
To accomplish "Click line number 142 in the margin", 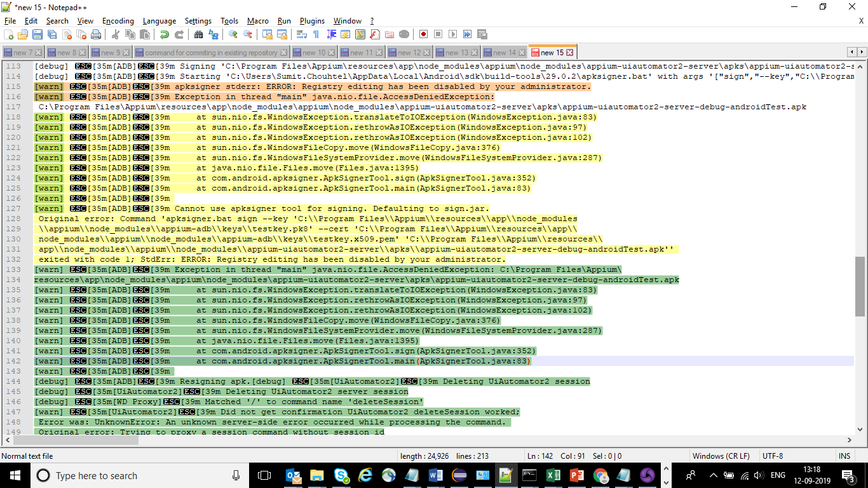I will (x=13, y=361).
